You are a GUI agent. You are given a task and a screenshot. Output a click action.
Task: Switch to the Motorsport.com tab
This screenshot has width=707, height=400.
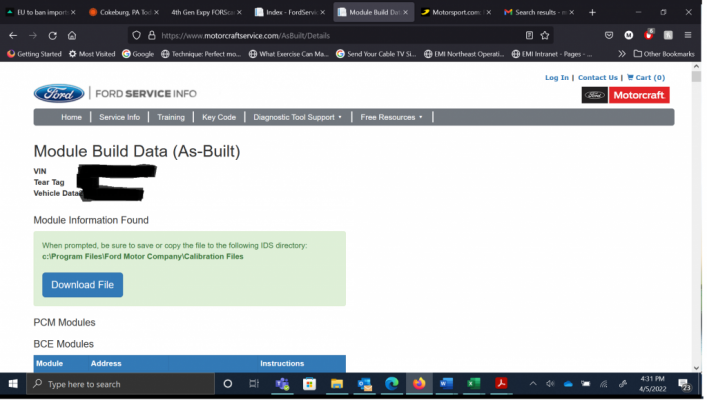[455, 12]
